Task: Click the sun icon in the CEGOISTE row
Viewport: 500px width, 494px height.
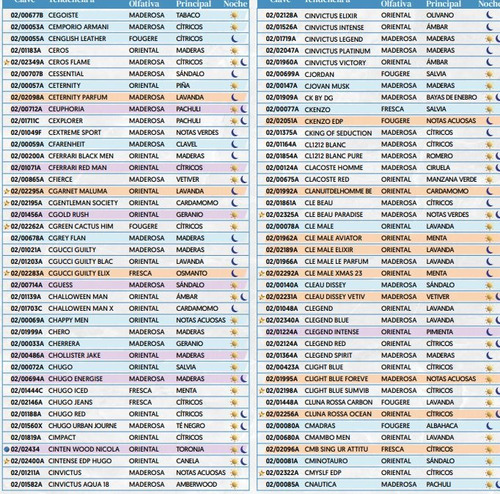Action: 234,15
